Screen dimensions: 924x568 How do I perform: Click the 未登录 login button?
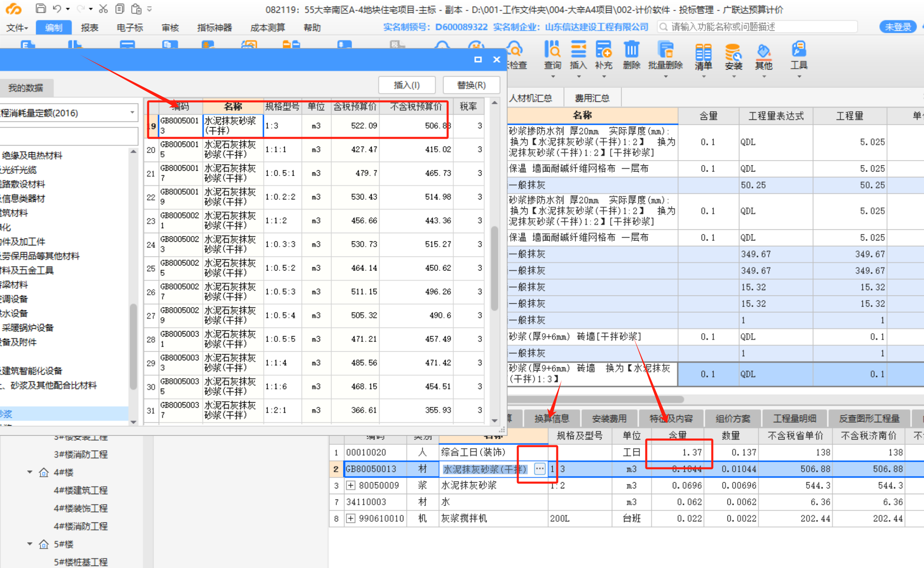click(898, 27)
